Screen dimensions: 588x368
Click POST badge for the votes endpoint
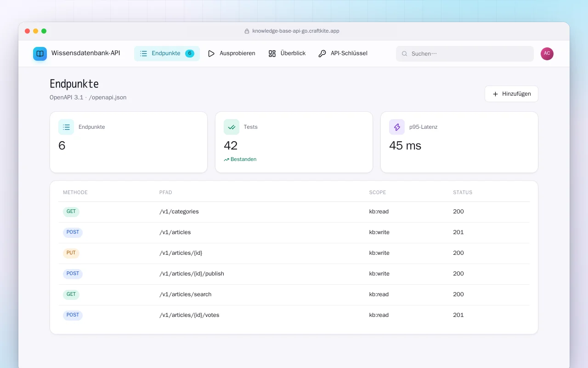(x=73, y=316)
